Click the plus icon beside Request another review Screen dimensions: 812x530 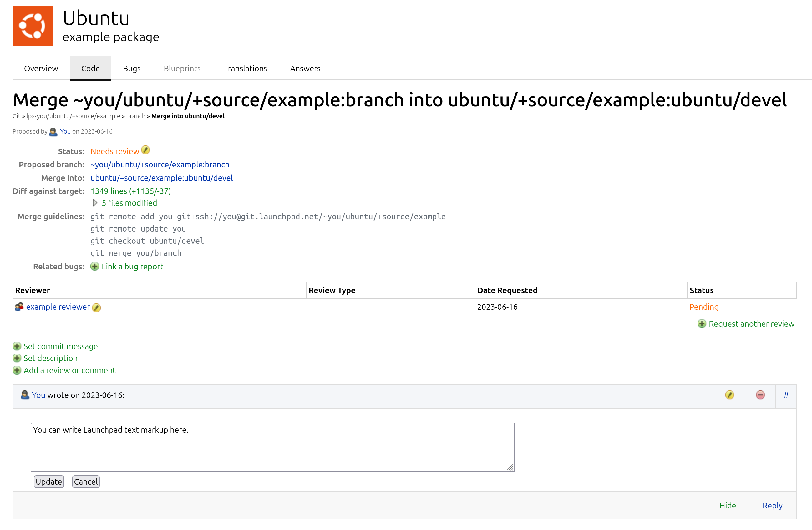point(702,324)
